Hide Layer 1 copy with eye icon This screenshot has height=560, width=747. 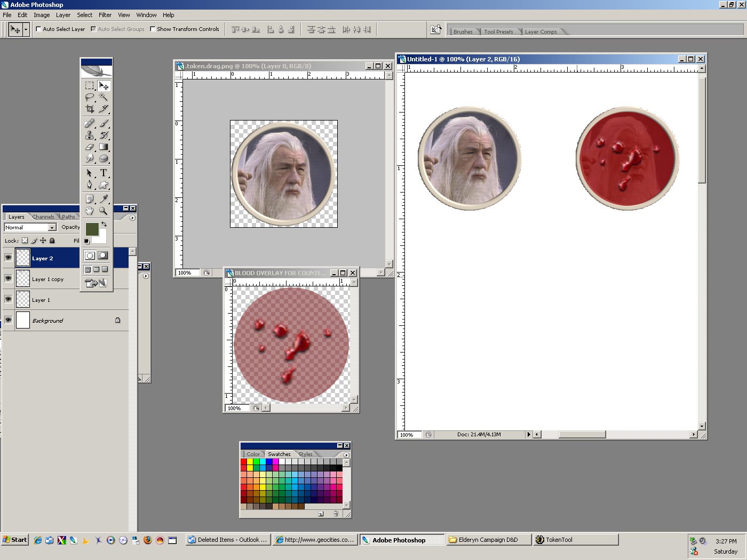pyautogui.click(x=8, y=278)
